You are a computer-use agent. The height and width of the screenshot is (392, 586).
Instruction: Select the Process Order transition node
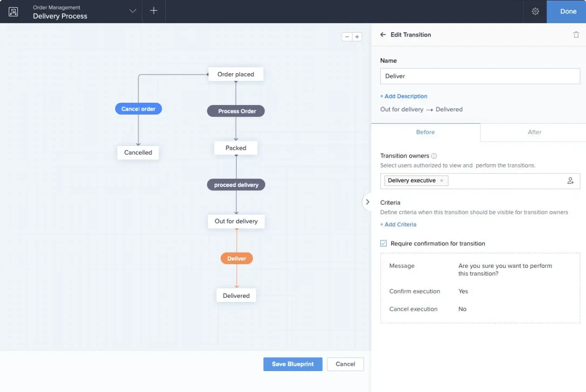click(236, 111)
